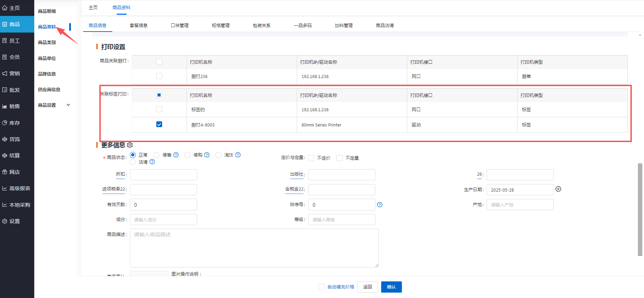The image size is (644, 298).
Task: Check the 厨打236 printer row checkbox
Action: tap(159, 76)
